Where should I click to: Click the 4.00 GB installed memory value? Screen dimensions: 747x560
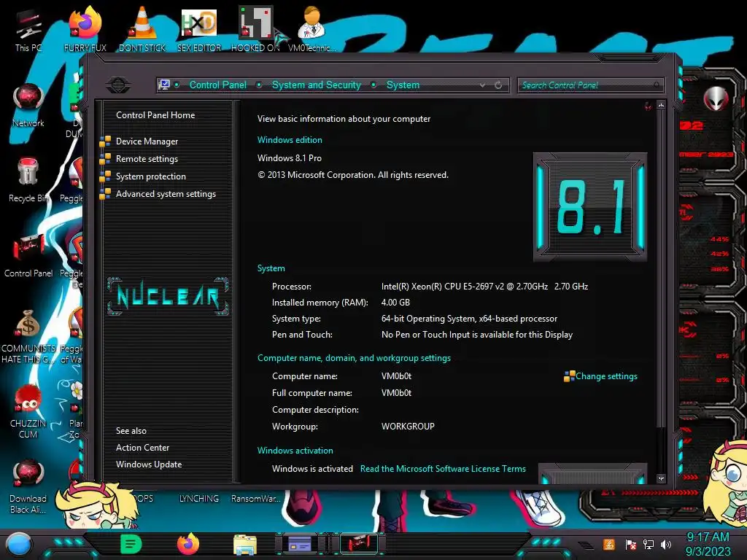tap(395, 303)
